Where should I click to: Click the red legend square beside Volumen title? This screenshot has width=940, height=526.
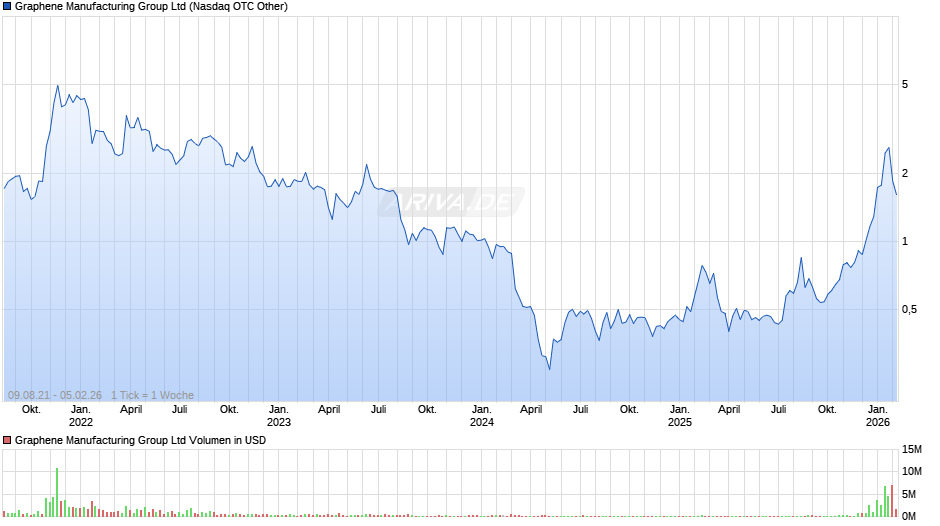pyautogui.click(x=7, y=440)
